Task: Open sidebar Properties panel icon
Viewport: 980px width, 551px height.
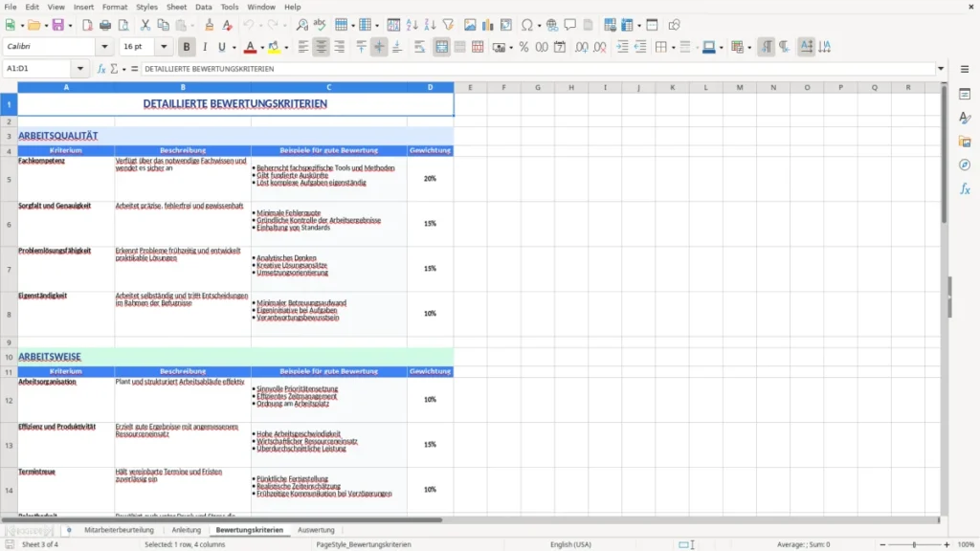Action: [x=965, y=94]
